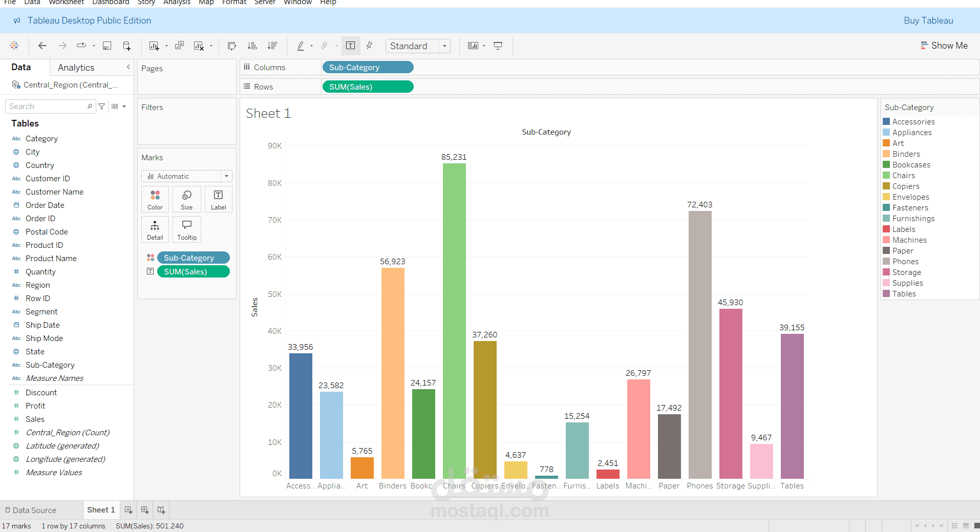Click the Size button on Marks card
The height and width of the screenshot is (532, 980).
[x=187, y=200]
